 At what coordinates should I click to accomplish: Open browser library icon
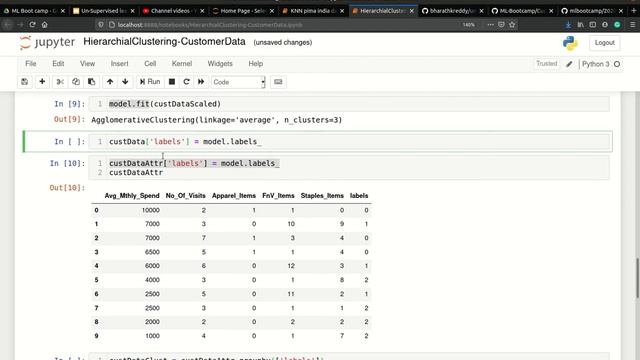click(x=580, y=24)
